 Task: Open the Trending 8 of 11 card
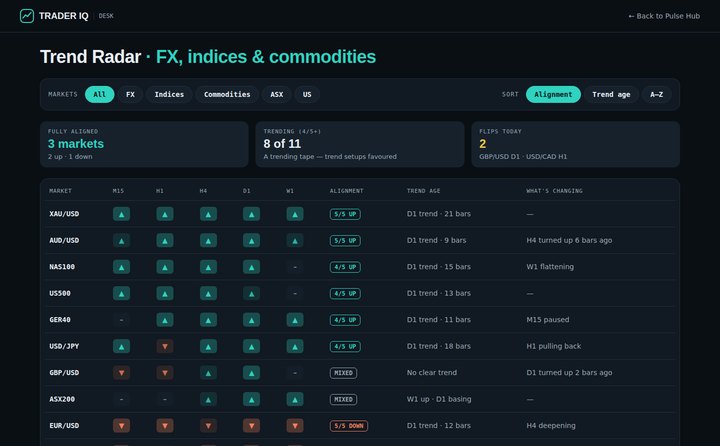click(360, 144)
